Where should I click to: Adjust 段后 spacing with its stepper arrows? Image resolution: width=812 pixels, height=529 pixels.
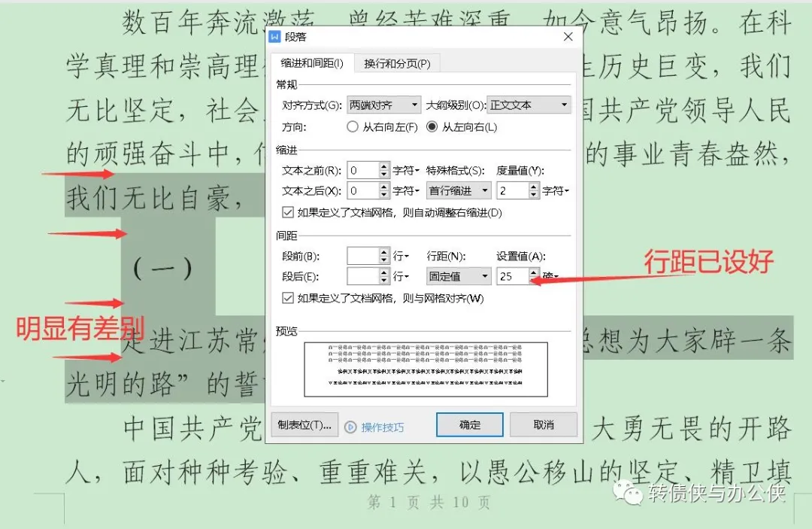[x=383, y=276]
